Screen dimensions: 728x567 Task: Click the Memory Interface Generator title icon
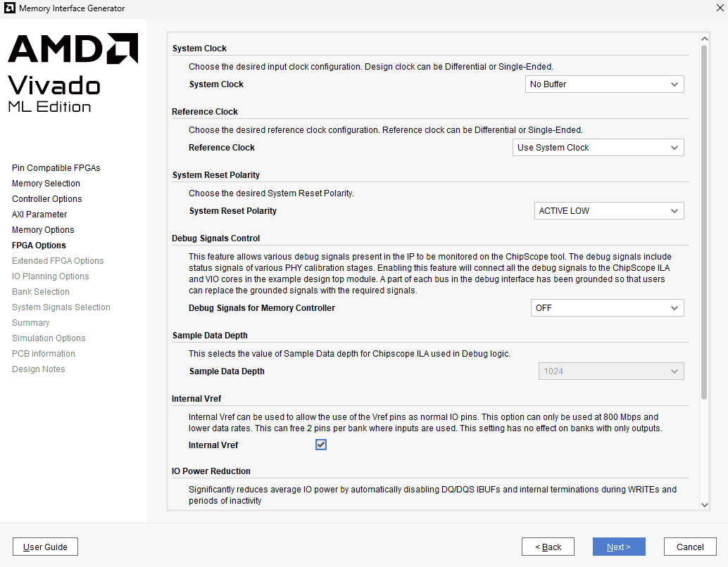(x=9, y=8)
